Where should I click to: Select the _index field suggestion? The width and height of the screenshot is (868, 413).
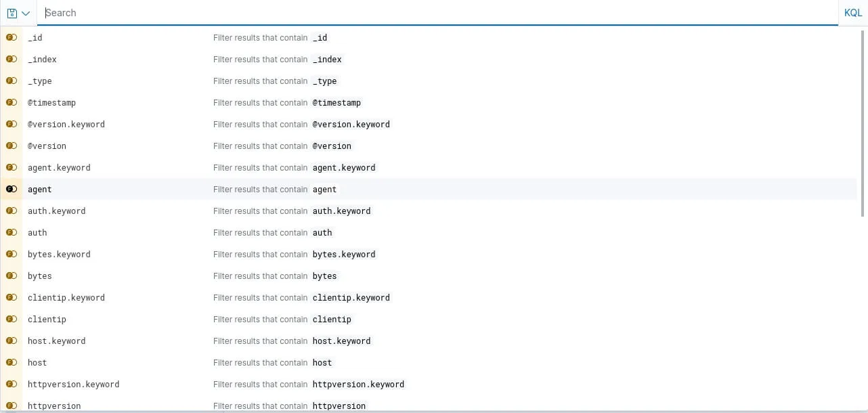(x=429, y=60)
